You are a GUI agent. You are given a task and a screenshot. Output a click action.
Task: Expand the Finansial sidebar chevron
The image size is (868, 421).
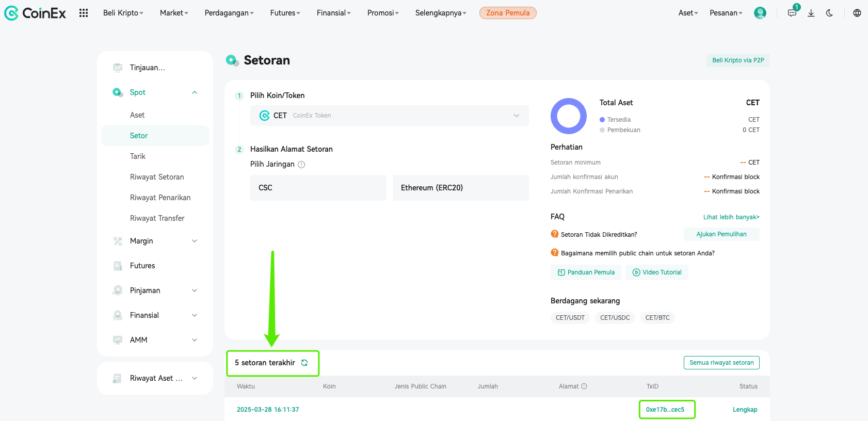click(195, 315)
